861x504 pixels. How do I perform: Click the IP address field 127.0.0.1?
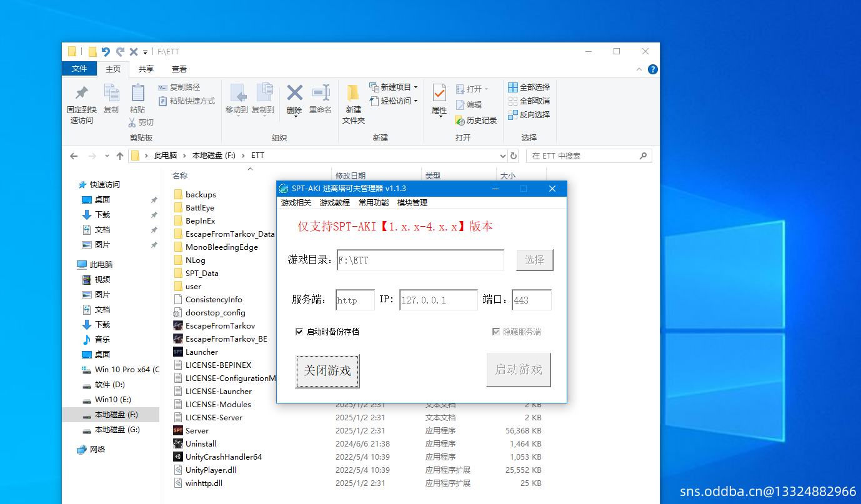tap(439, 300)
